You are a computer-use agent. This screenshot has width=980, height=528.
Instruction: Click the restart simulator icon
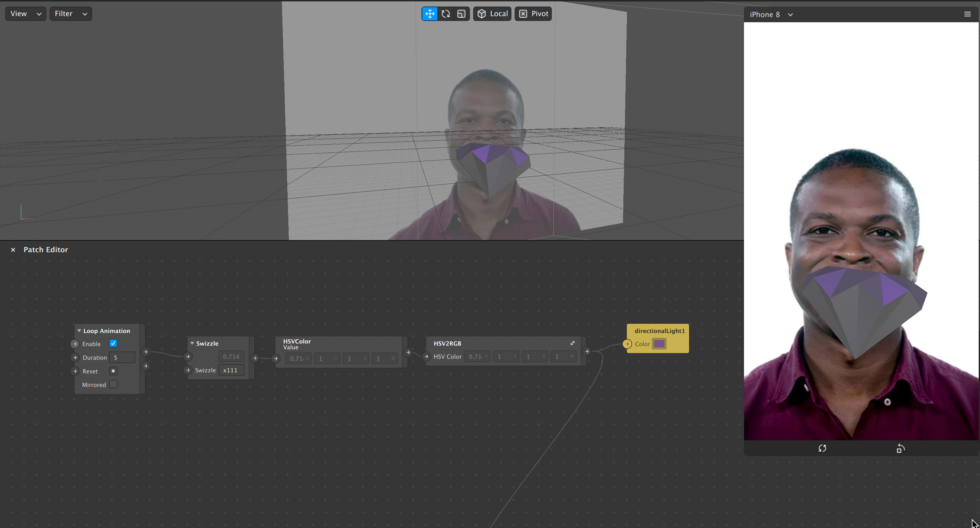coord(822,449)
